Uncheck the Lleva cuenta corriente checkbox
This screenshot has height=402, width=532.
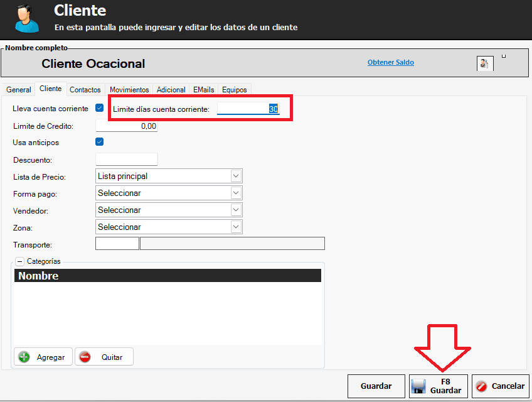(99, 108)
